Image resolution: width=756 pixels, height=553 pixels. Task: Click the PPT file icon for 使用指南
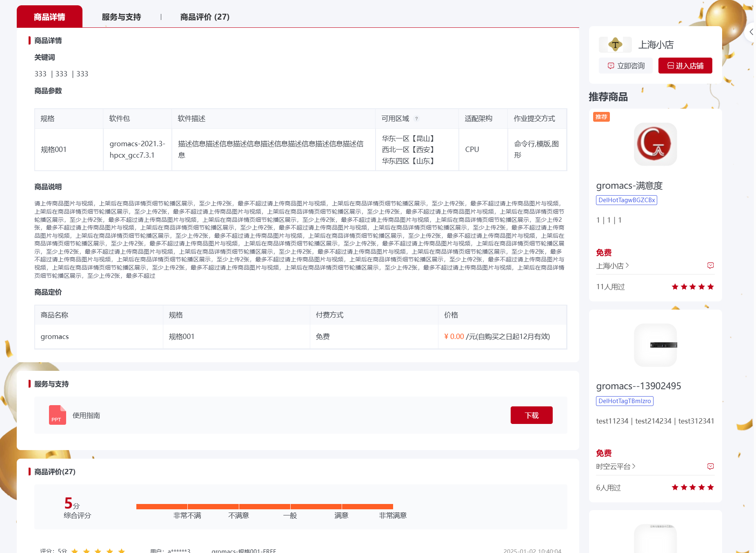tap(57, 415)
